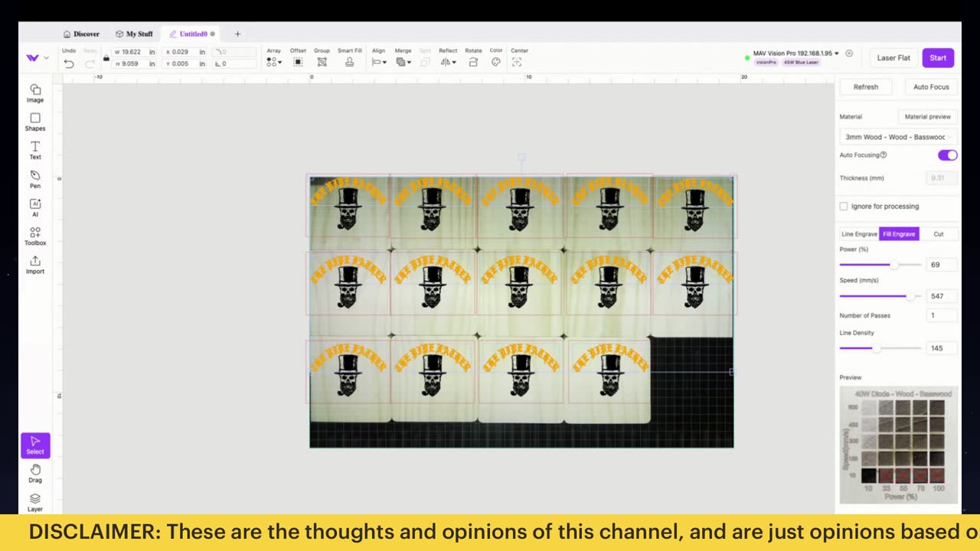The width and height of the screenshot is (980, 551).
Task: Click the width field showing 19.622
Action: [134, 52]
